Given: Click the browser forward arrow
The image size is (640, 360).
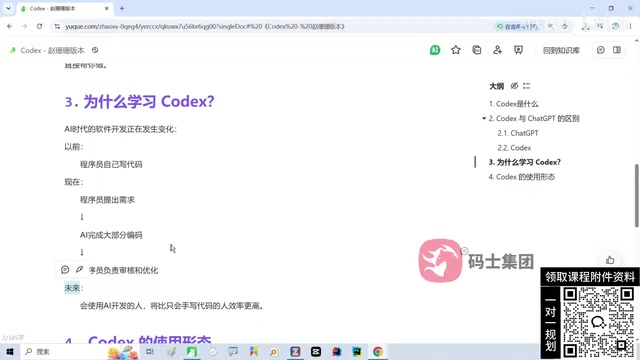Looking at the screenshot, I should coord(24,26).
